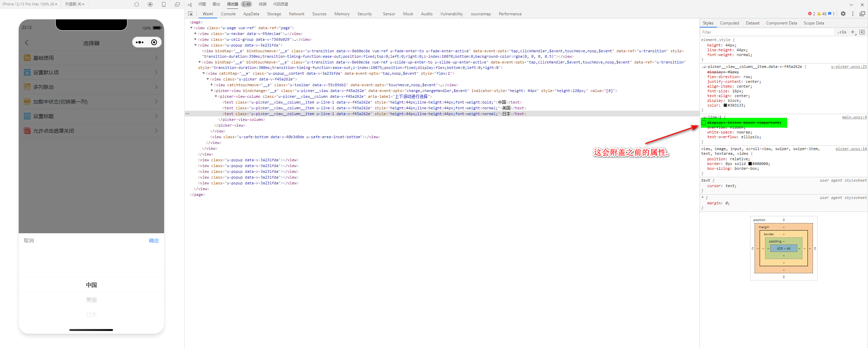Switch to the Computed styles tab
Screen dimensions: 868x348
tap(729, 23)
